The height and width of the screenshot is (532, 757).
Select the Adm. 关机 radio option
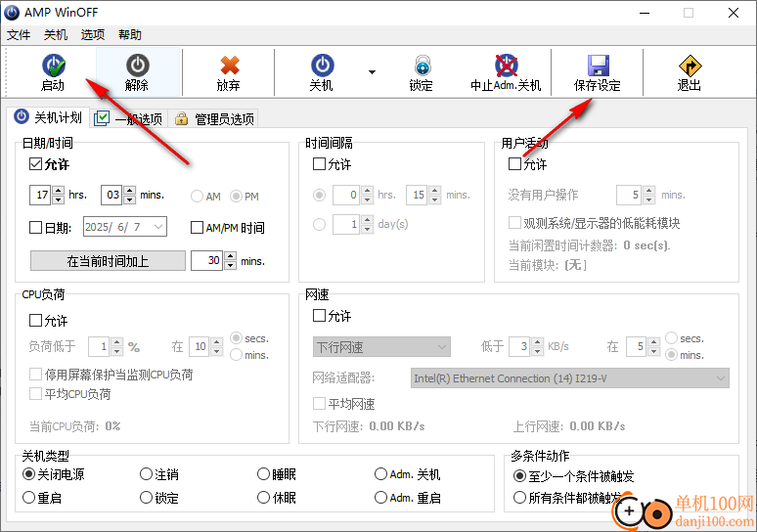coord(380,474)
